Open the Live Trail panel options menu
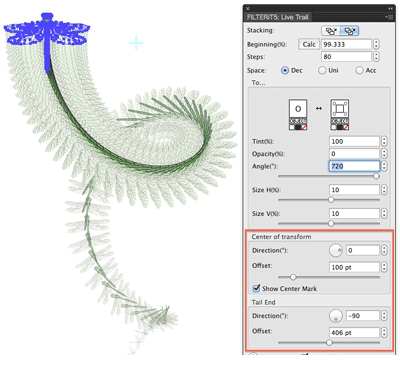 [389, 17]
